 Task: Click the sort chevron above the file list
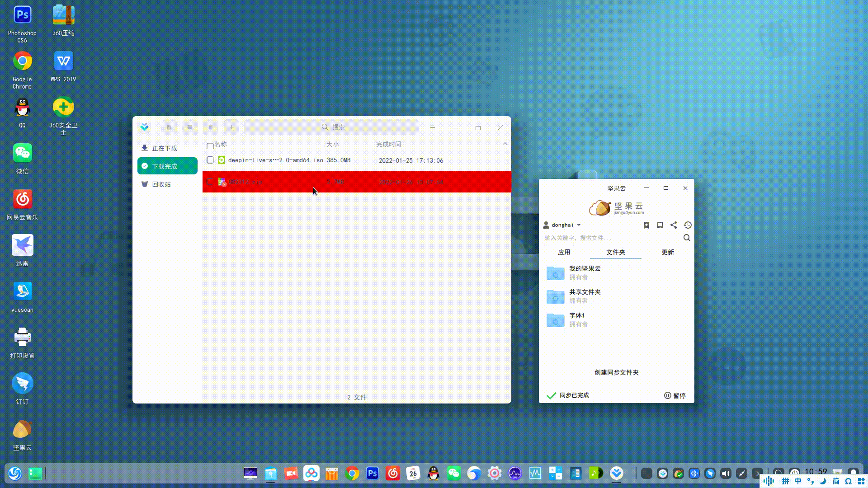505,144
